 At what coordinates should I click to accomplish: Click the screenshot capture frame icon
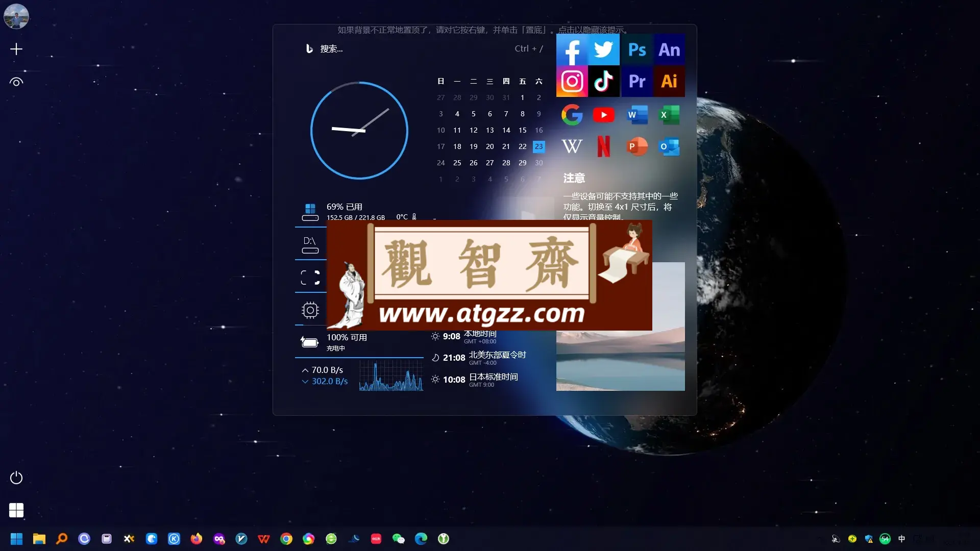310,278
